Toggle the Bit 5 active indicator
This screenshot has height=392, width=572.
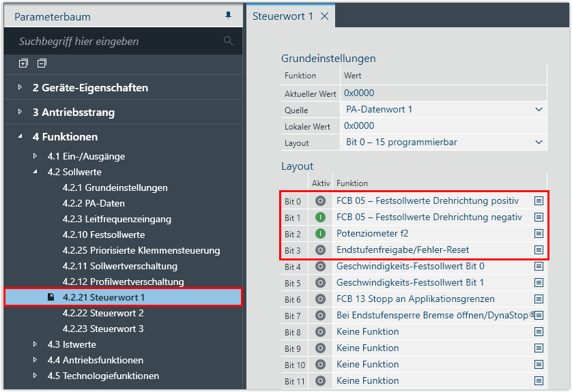320,283
